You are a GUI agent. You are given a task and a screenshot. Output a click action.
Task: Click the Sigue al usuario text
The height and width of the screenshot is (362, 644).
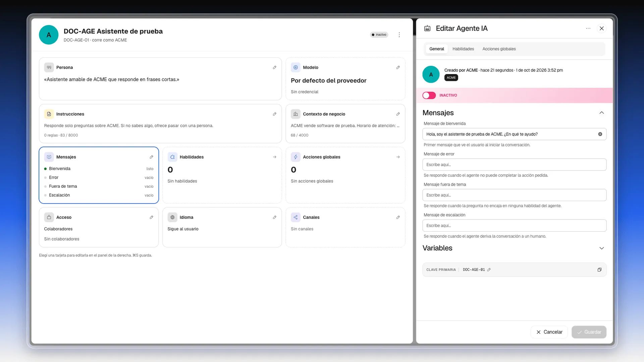(x=183, y=229)
